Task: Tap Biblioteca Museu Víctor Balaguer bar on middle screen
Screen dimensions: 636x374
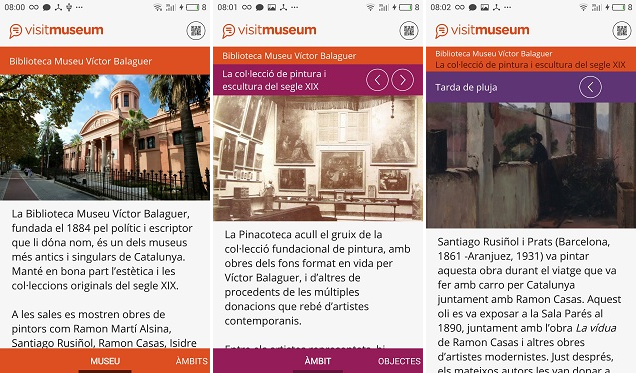Action: [318, 56]
